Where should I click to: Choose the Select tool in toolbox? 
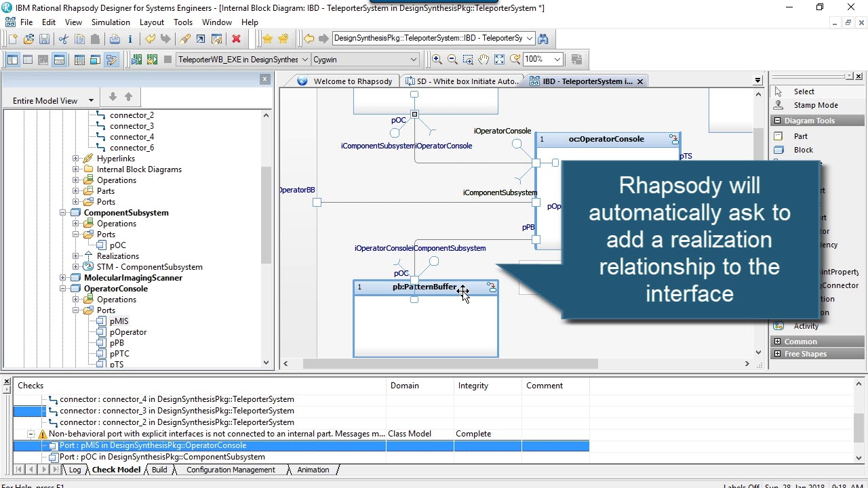[804, 91]
